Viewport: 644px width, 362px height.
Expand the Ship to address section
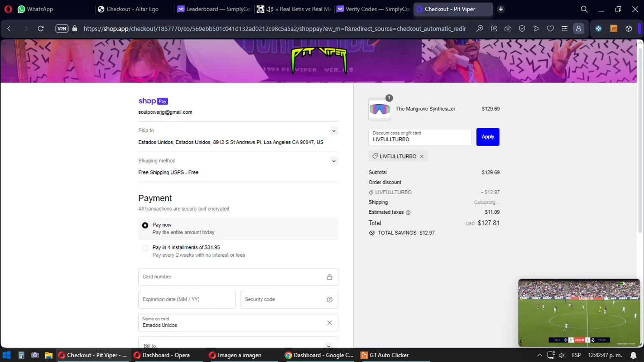point(334,131)
